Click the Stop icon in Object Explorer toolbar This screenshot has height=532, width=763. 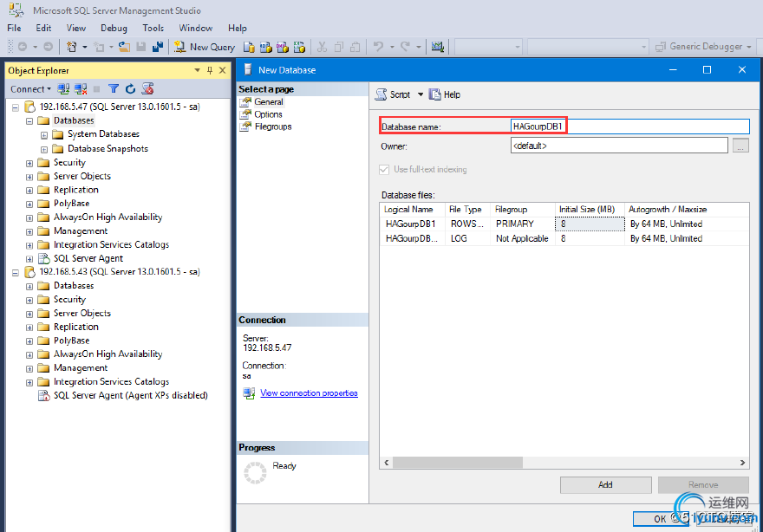click(x=96, y=88)
